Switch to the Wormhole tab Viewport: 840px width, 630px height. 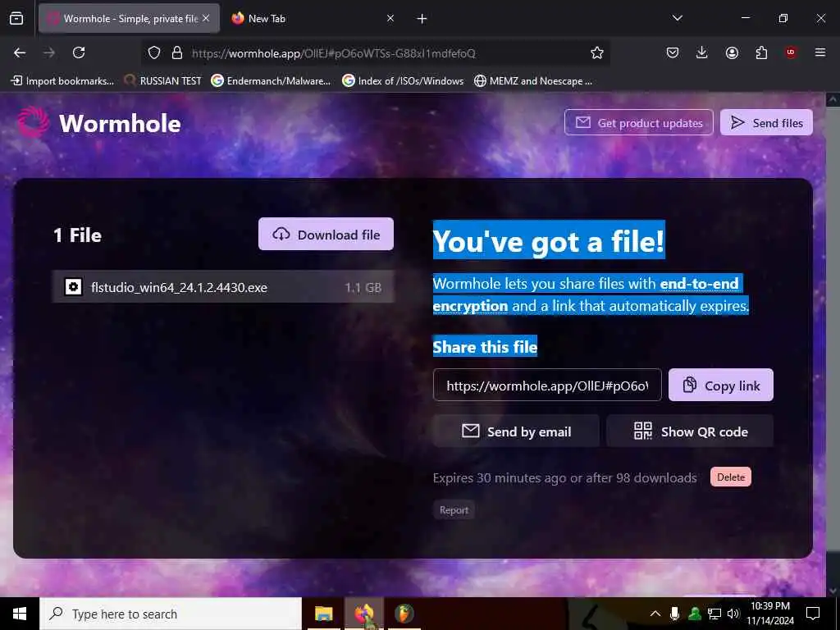[129, 19]
